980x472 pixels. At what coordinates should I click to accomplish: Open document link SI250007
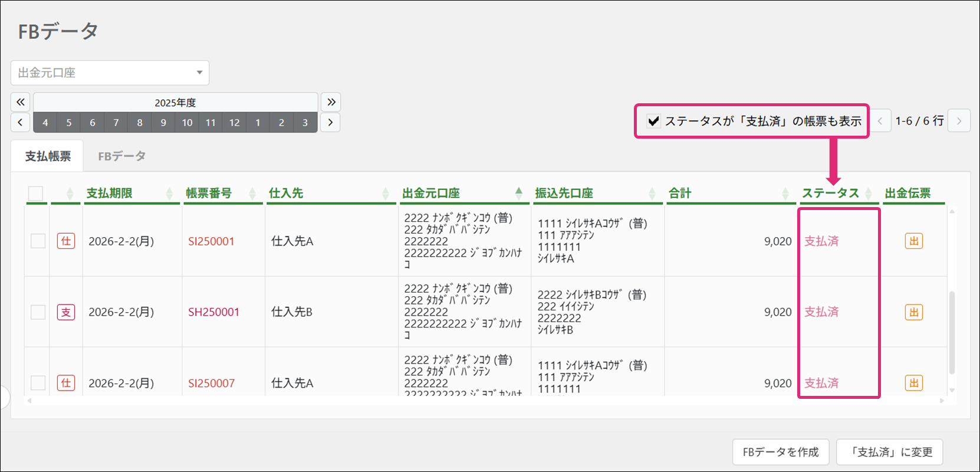tap(211, 383)
